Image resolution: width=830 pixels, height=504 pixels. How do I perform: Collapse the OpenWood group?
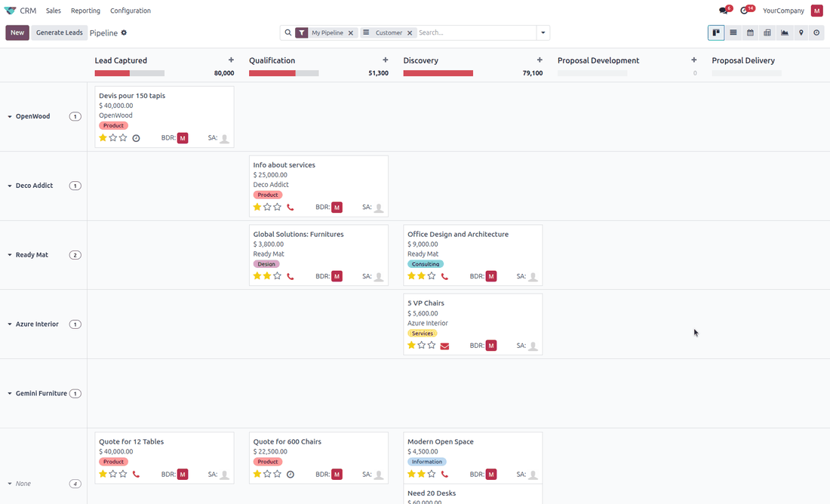pos(10,116)
